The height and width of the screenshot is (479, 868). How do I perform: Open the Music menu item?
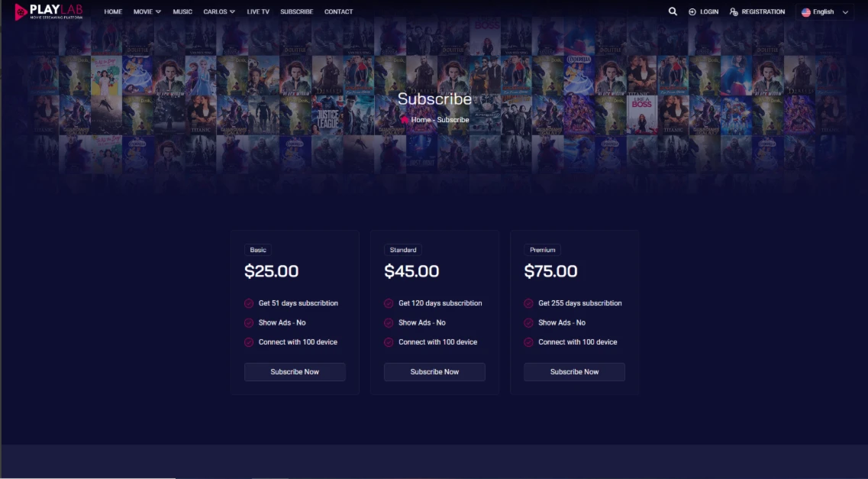pos(182,11)
